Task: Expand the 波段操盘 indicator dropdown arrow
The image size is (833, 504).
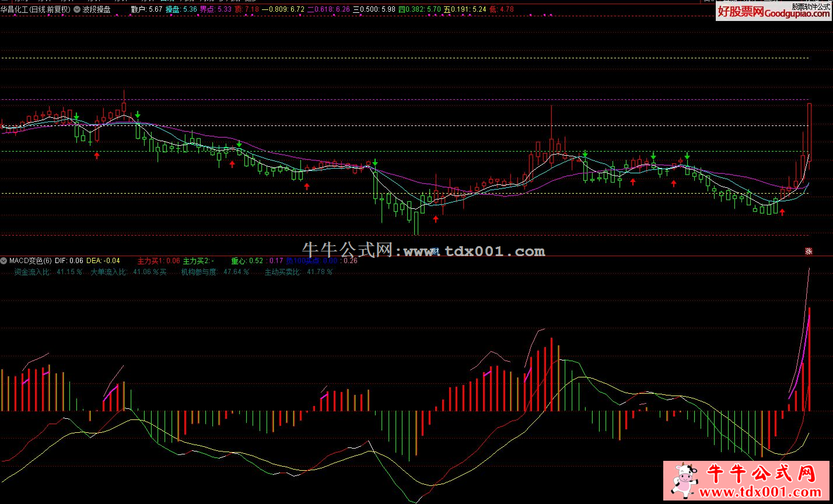Action: click(77, 9)
